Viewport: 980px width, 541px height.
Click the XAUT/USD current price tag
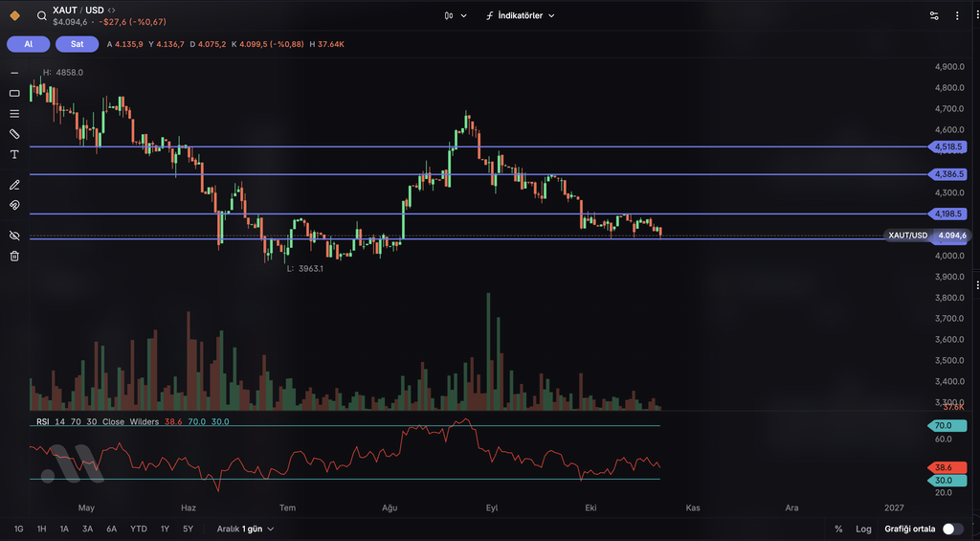(x=927, y=236)
